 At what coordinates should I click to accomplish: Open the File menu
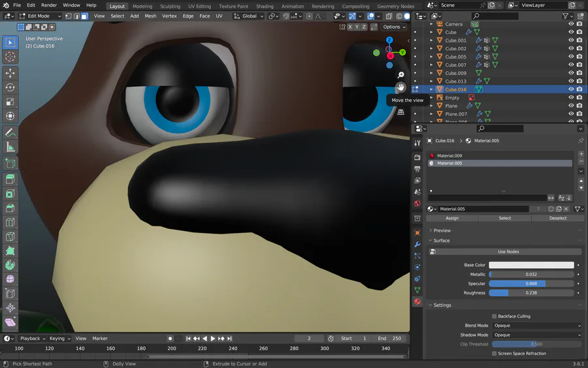click(x=17, y=5)
